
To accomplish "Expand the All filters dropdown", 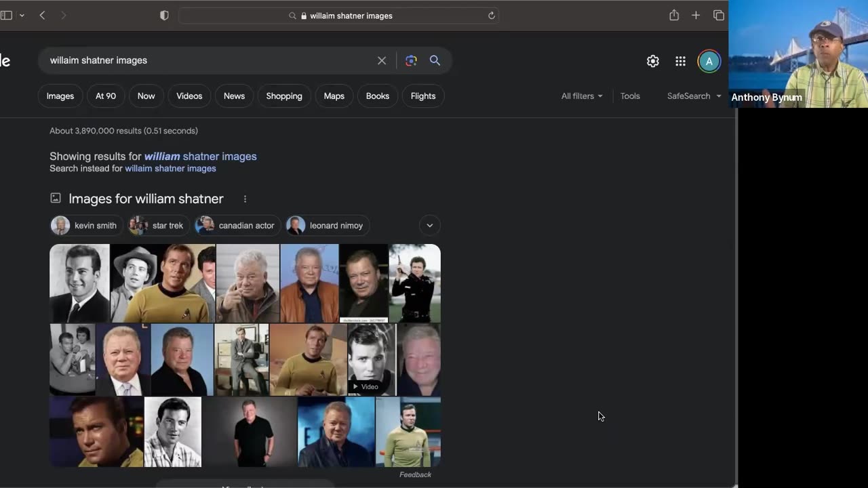I will click(581, 96).
